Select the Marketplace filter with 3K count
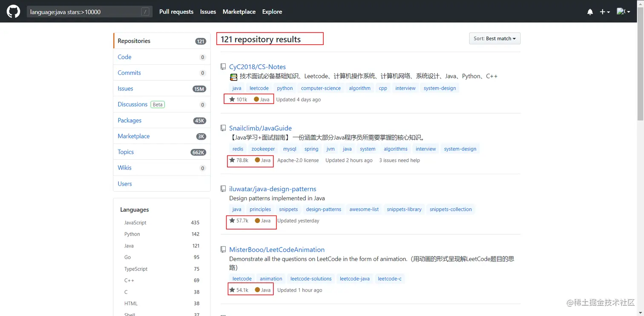The height and width of the screenshot is (316, 644). pyautogui.click(x=162, y=136)
